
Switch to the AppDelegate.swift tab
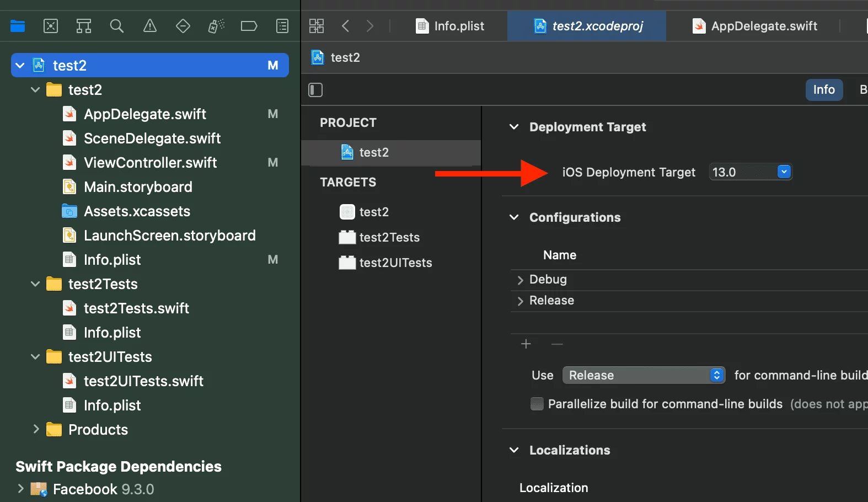click(755, 26)
